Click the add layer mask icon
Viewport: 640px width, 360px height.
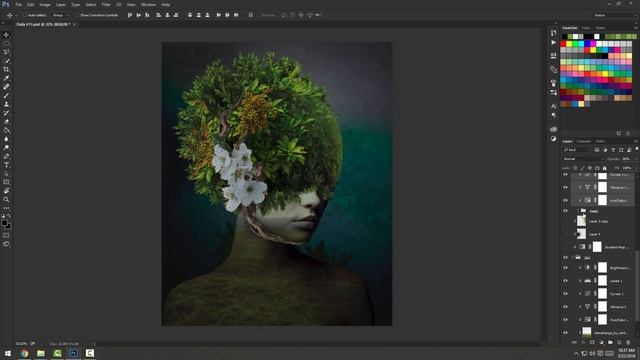592,342
